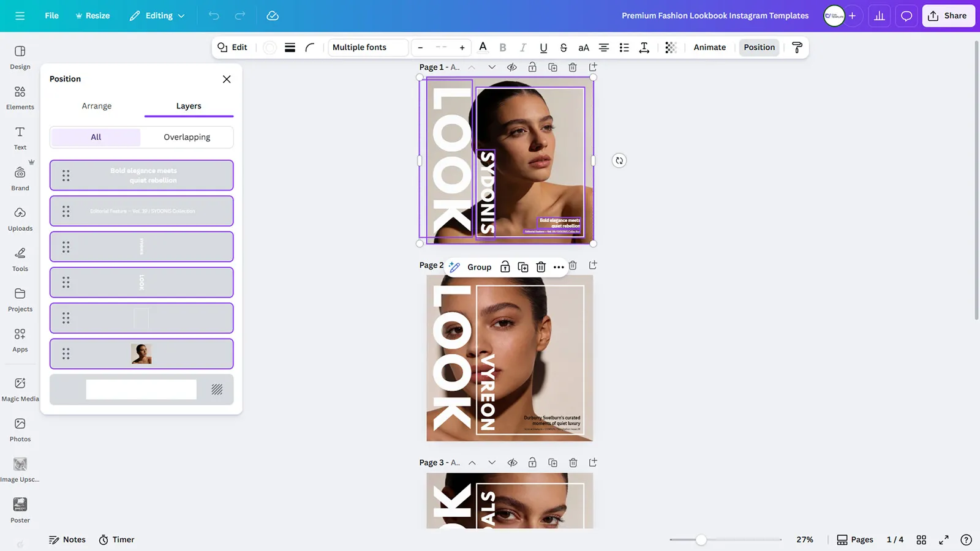
Task: Open the transparency checkerboard icon
Action: [671, 47]
